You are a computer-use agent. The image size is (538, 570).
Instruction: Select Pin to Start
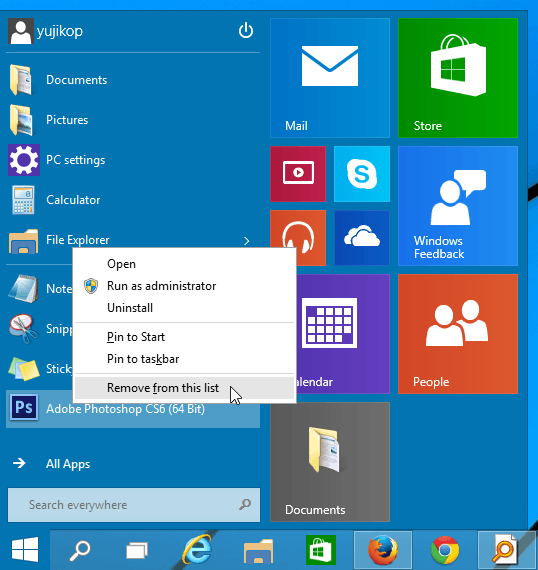click(185, 337)
